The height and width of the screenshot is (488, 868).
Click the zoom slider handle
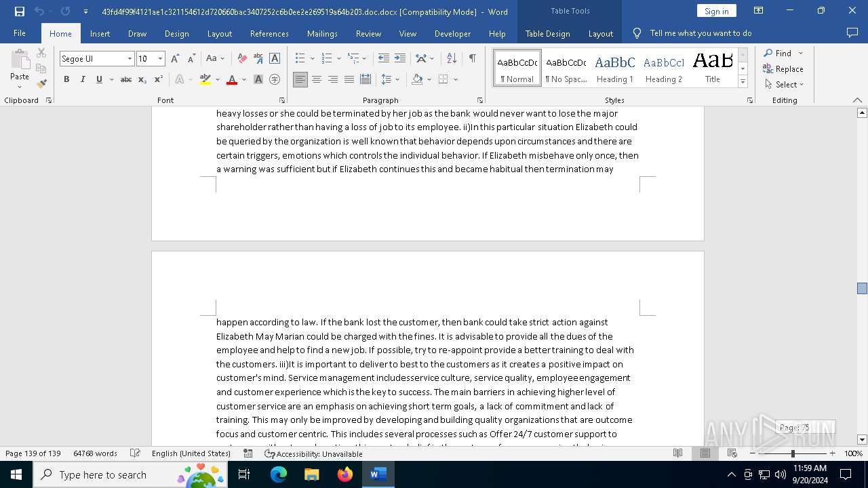pyautogui.click(x=793, y=453)
